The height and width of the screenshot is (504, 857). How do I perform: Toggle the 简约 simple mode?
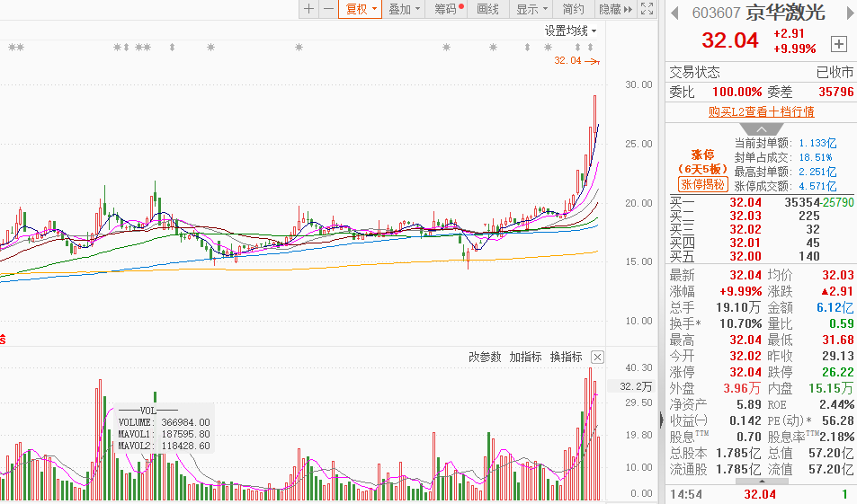[574, 9]
